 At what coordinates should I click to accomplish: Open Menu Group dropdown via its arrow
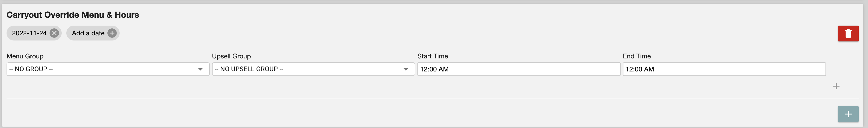pos(200,69)
